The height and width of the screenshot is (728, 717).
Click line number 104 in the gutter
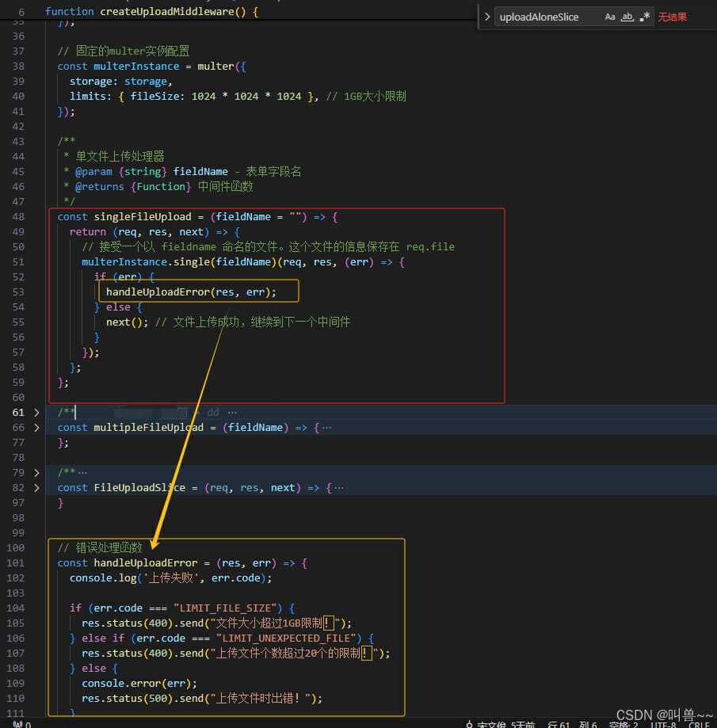coord(15,608)
